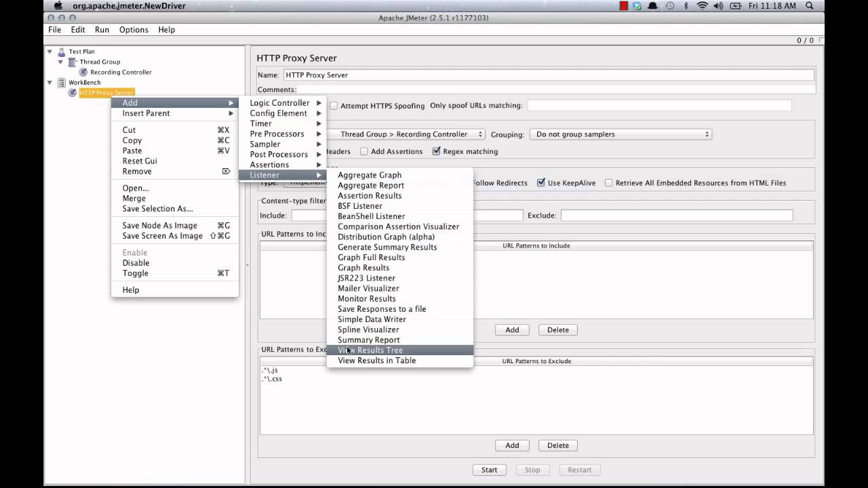Viewport: 868px width, 488px height.
Task: Click the Name field of HTTP Proxy Server
Action: [x=548, y=75]
